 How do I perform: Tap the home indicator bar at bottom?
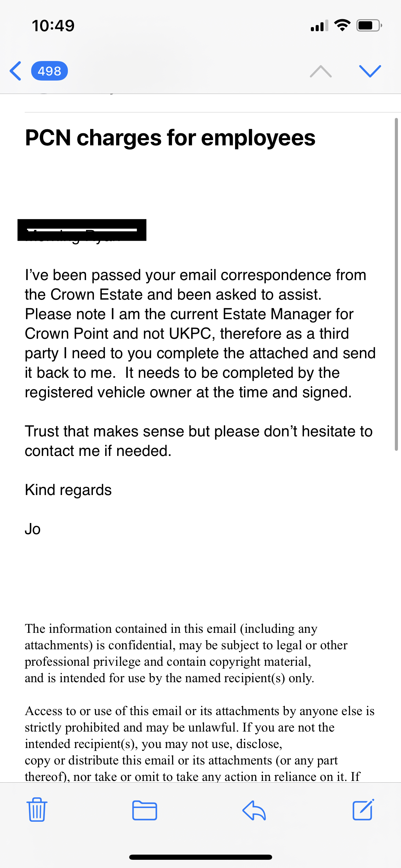(x=200, y=857)
